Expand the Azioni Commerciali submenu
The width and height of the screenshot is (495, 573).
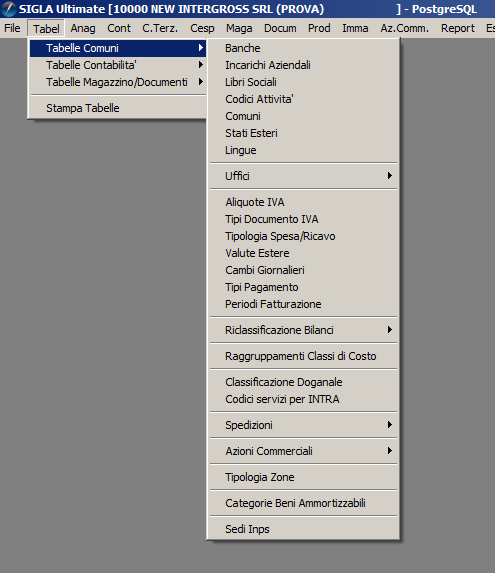click(303, 451)
